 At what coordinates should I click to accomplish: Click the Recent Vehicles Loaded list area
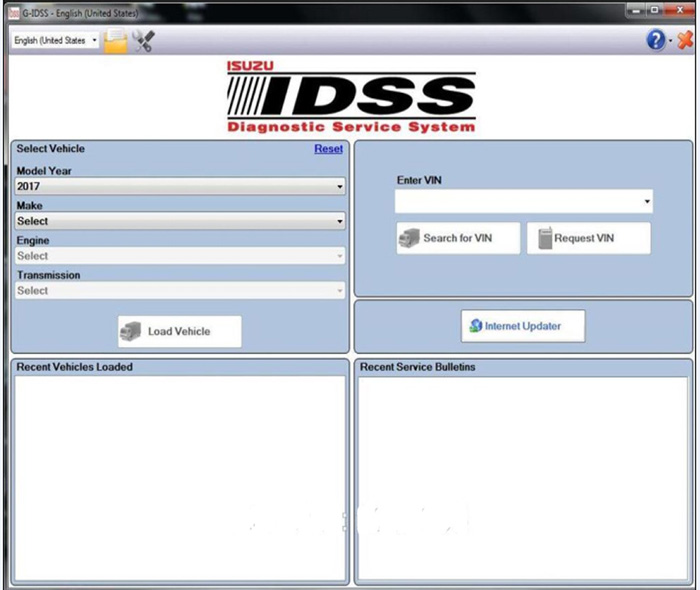180,478
